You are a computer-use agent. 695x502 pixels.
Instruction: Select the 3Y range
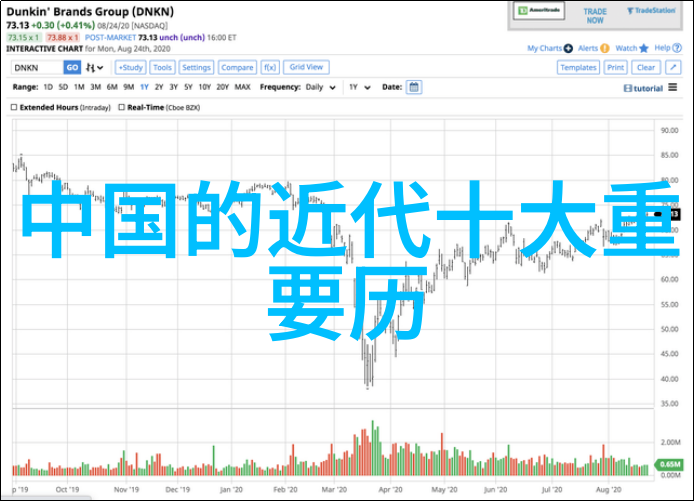coord(173,87)
